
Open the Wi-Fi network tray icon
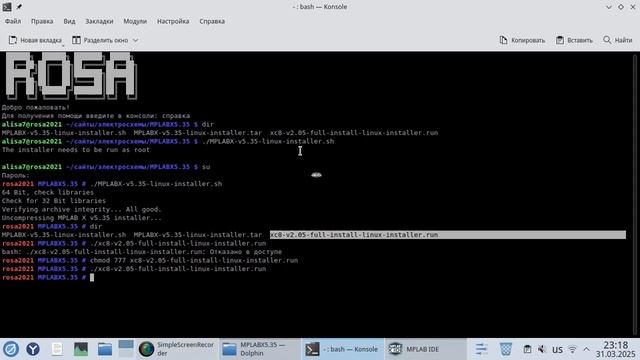572,349
